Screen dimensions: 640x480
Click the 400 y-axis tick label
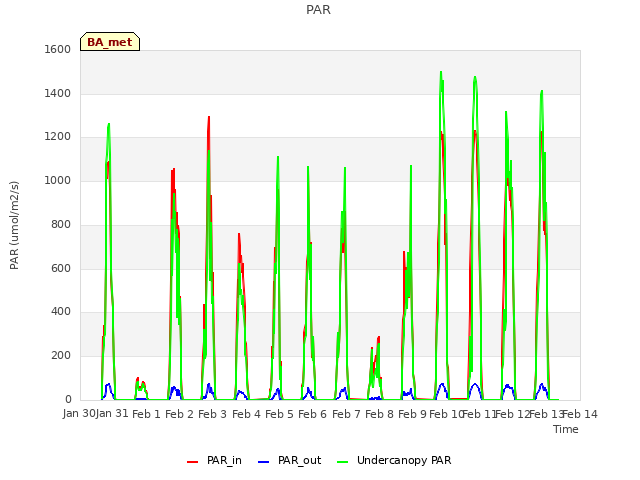coord(61,311)
